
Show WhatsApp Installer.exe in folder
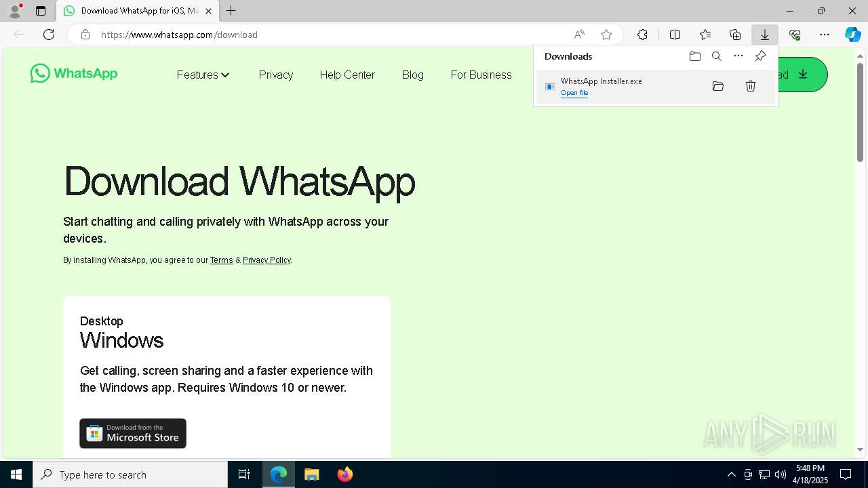[718, 86]
